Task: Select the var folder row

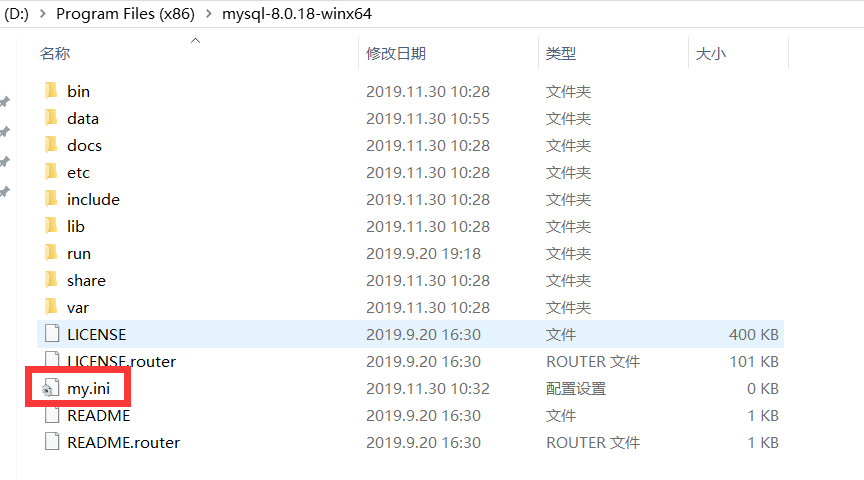Action: pyautogui.click(x=411, y=307)
